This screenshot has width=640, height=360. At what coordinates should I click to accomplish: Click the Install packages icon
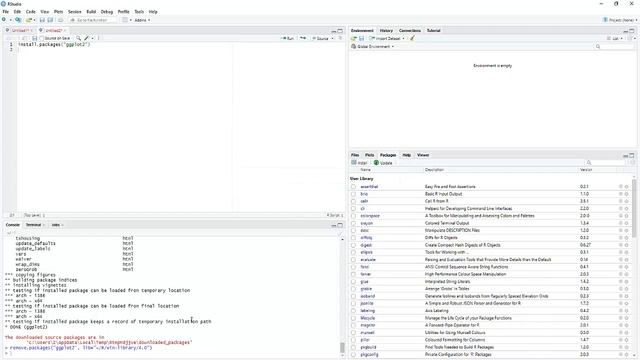point(354,162)
